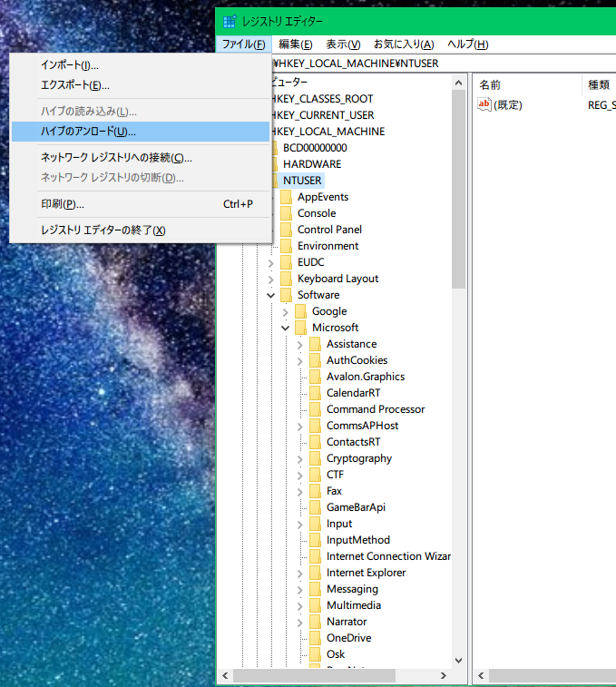616x687 pixels.
Task: Choose インポート(I)... from File menu
Action: pos(141,64)
